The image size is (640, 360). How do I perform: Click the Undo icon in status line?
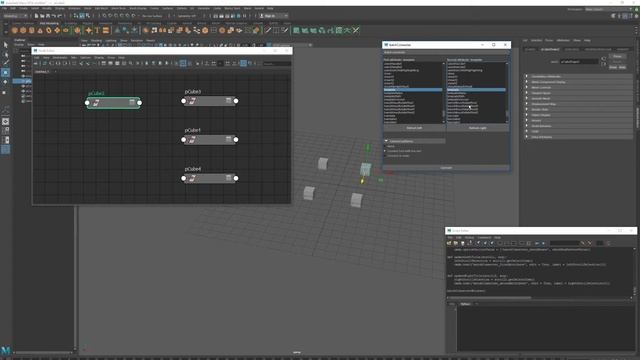point(53,16)
